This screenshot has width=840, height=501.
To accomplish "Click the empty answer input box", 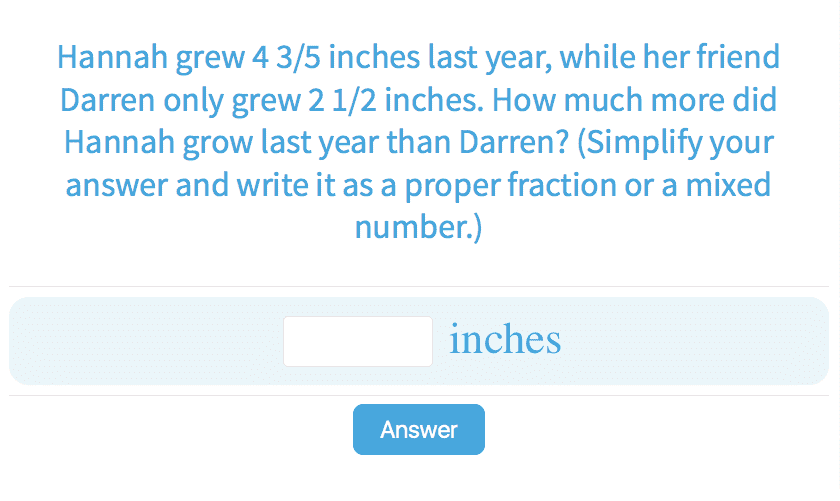I will (357, 341).
